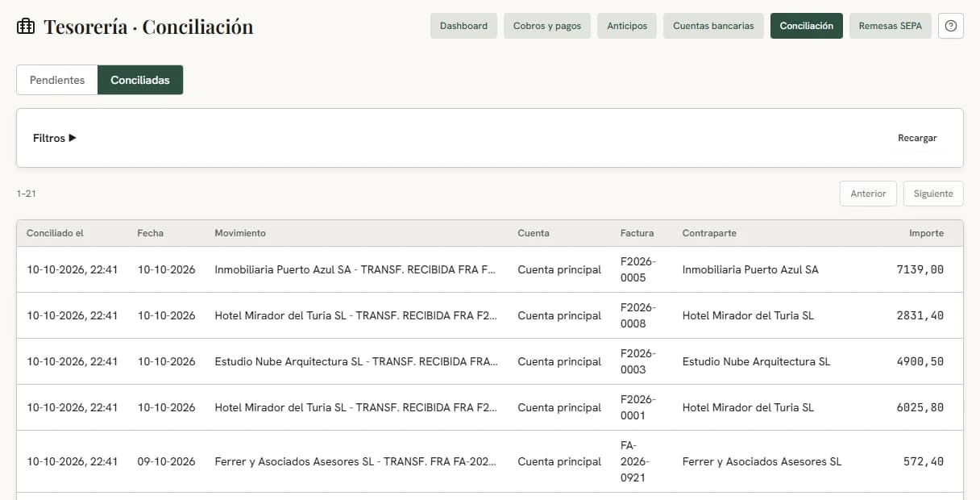980x500 pixels.
Task: Click counterparty Inmobiliaria Puerto Azul SA
Action: pyautogui.click(x=750, y=269)
